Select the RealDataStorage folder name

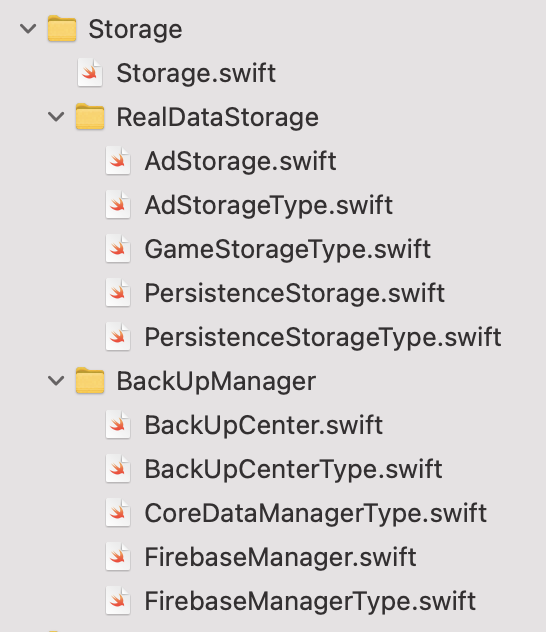point(218,117)
